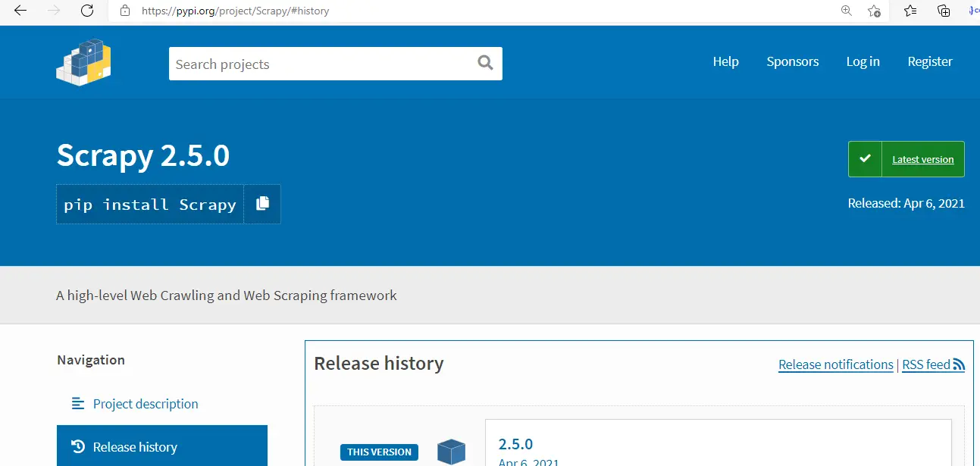The width and height of the screenshot is (980, 466).
Task: Click the RSS feed link
Action: (933, 364)
